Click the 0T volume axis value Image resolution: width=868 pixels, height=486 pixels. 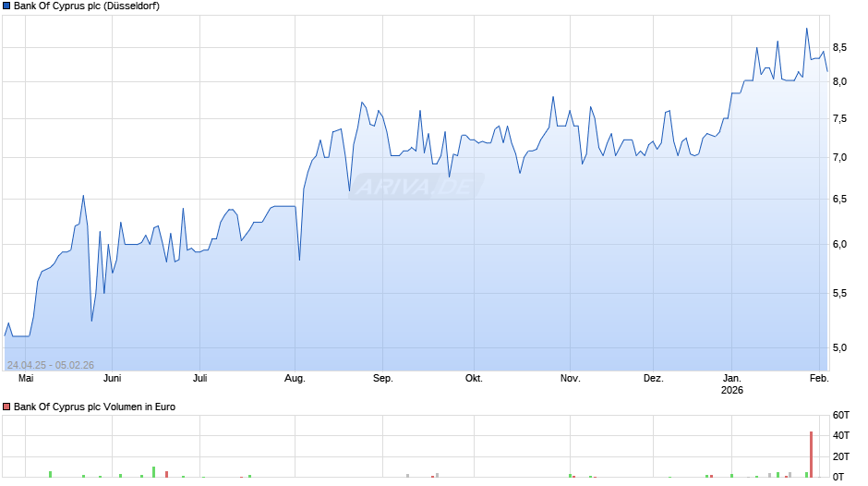pyautogui.click(x=838, y=477)
